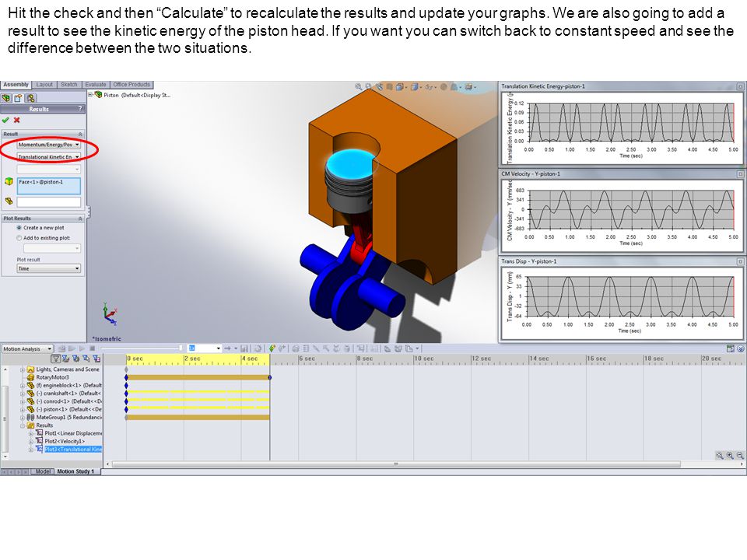The width and height of the screenshot is (747, 560).
Task: Select RotaryMotor3 in motion tree
Action: 52,377
